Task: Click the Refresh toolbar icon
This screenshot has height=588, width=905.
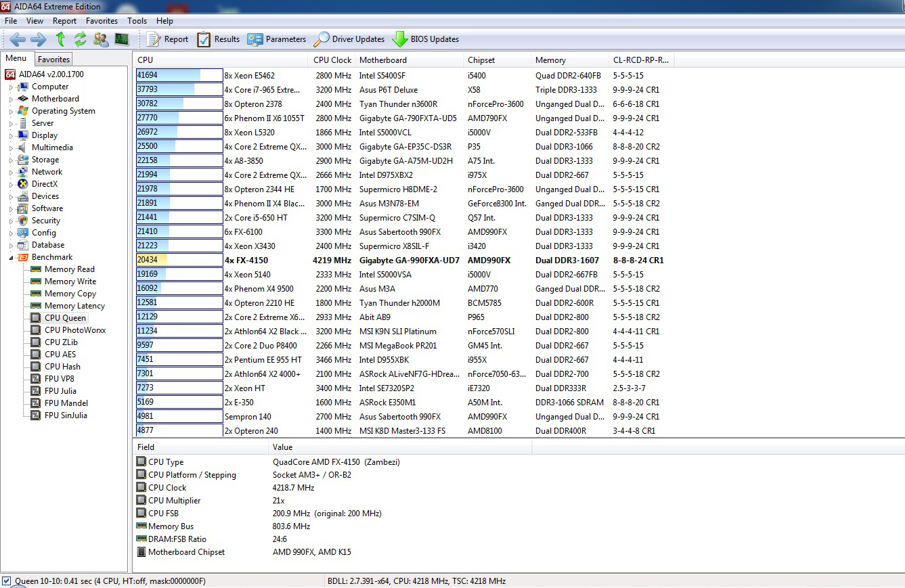Action: click(81, 39)
